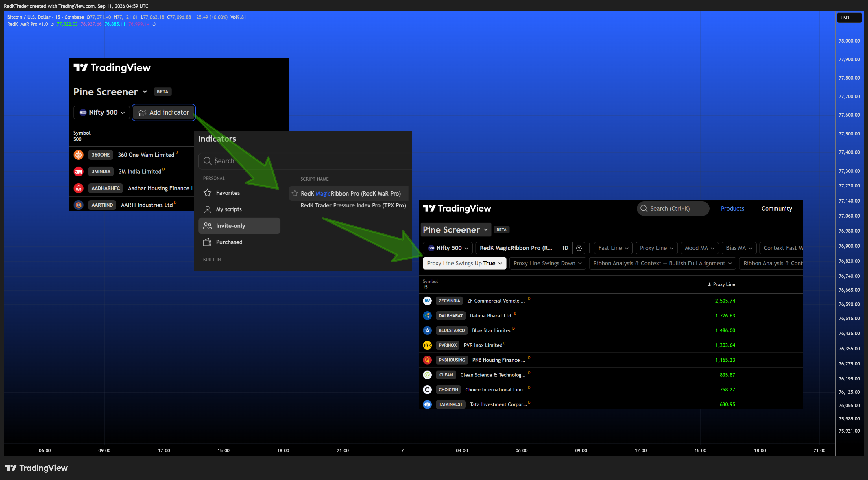Open Bullish Full Alignment filter dropdown
868x480 pixels.
point(662,263)
